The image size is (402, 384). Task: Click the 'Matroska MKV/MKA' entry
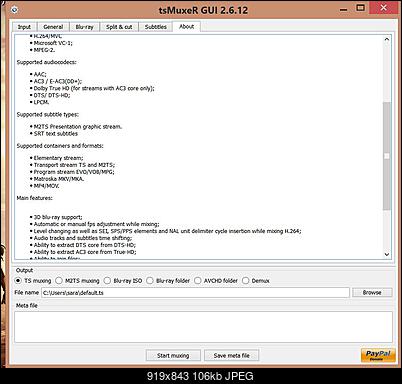pos(59,179)
